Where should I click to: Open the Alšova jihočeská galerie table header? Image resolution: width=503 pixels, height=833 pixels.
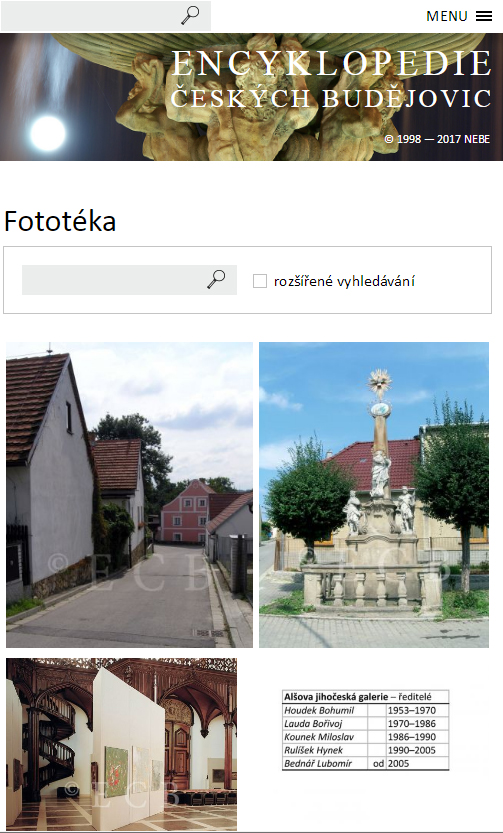point(365,696)
